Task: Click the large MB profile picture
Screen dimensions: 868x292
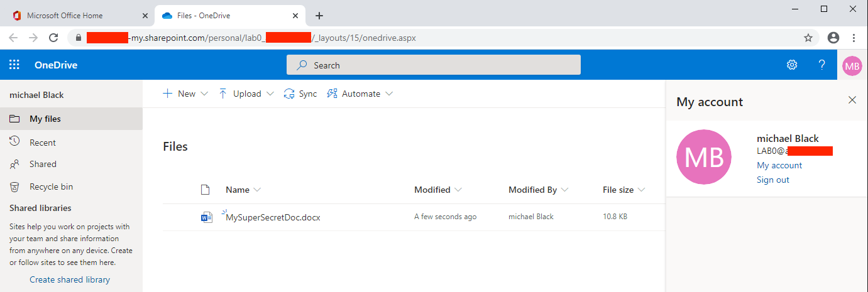Action: [704, 158]
